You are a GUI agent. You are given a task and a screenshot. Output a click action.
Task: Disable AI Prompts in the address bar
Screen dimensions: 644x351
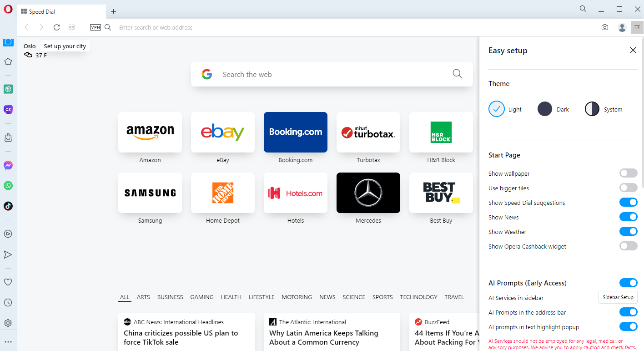click(629, 312)
